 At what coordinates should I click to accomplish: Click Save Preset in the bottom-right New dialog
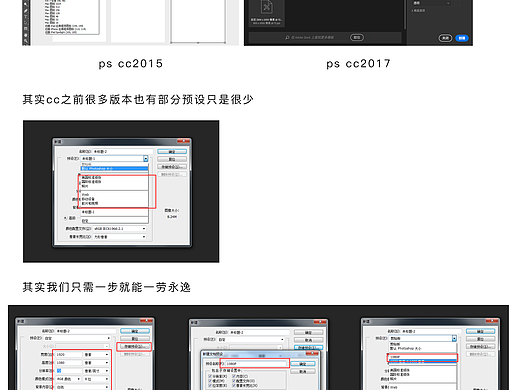coord(480,346)
